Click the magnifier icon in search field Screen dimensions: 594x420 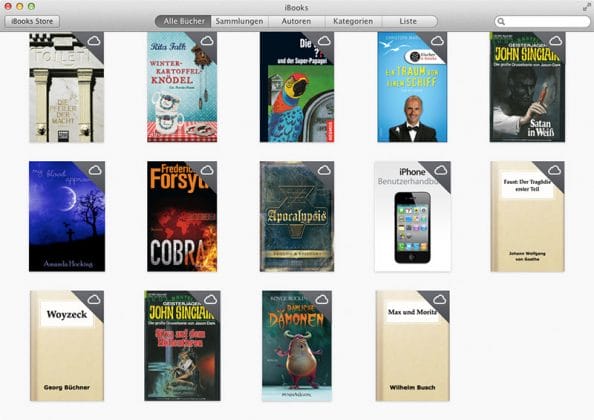click(x=501, y=22)
